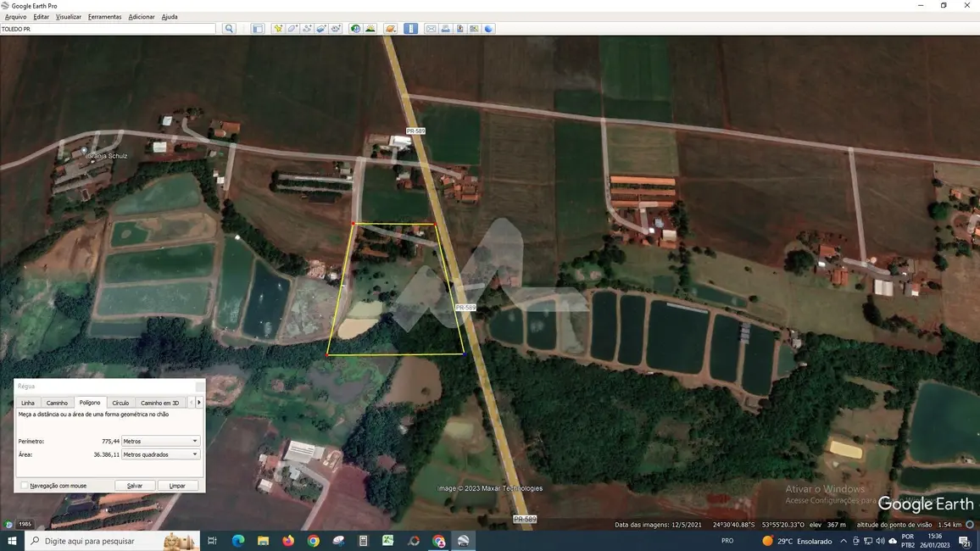Select the Add Path tool
This screenshot has height=551, width=980.
307,29
